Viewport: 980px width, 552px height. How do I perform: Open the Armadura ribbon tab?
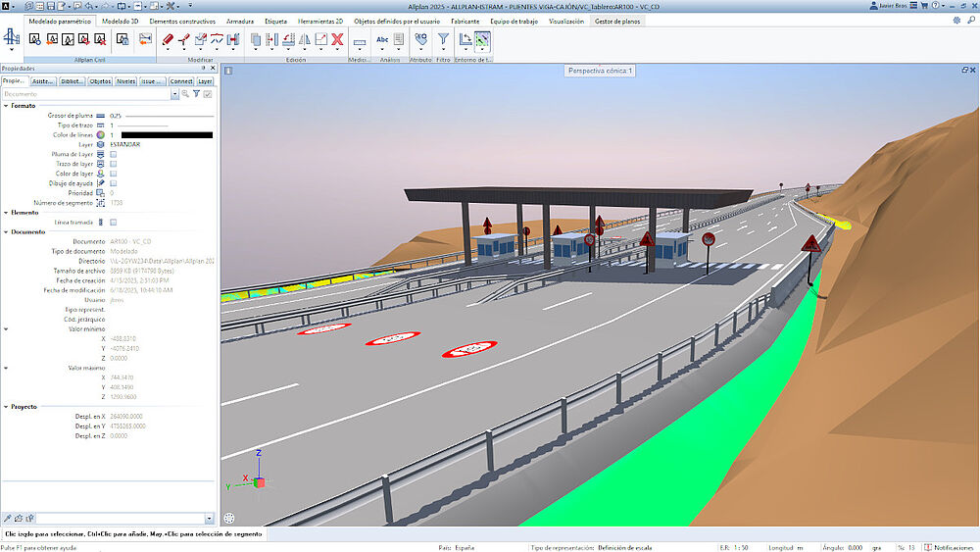pyautogui.click(x=239, y=21)
